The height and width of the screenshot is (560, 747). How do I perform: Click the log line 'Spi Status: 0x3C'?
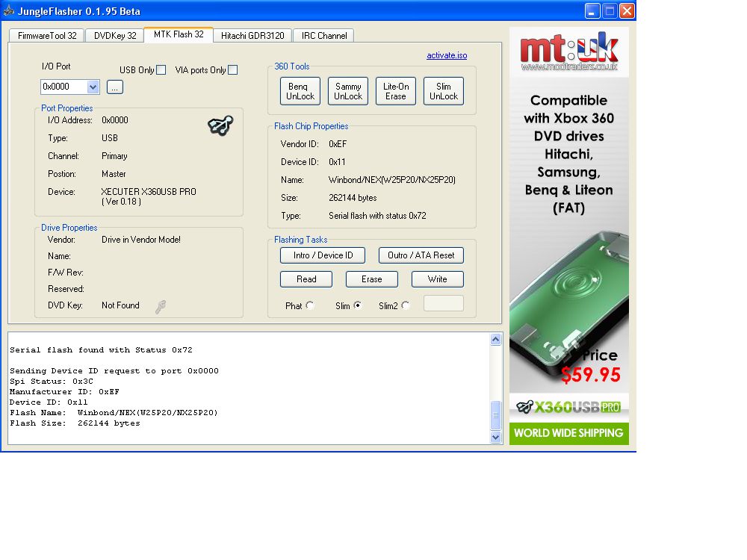coord(52,382)
